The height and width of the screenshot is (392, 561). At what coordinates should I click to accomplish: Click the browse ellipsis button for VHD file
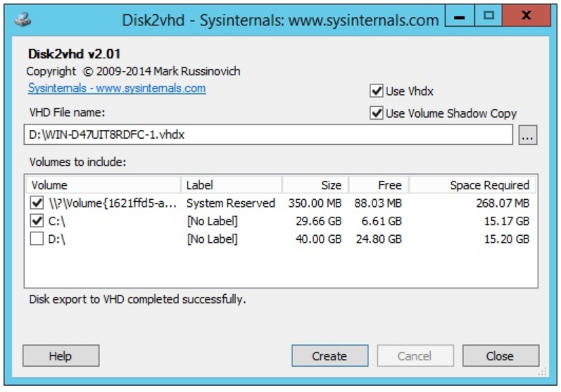(527, 135)
